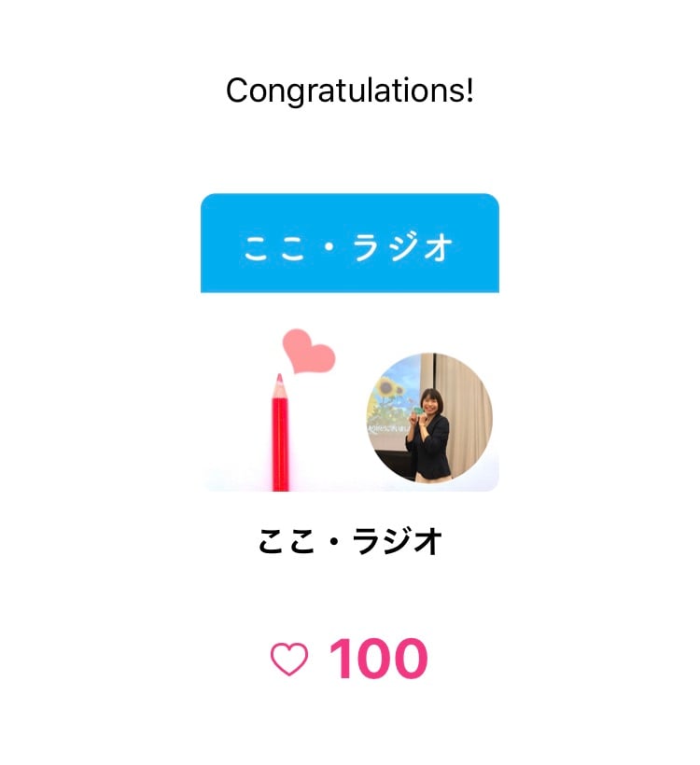Open the circular profile photo
The width and height of the screenshot is (700, 765).
[x=429, y=418]
